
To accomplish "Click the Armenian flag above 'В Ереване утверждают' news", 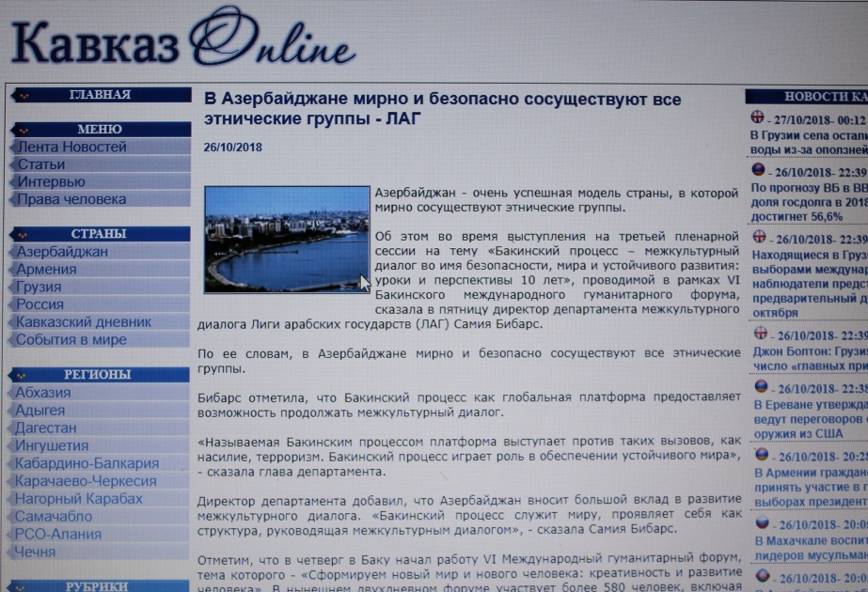I will 761,386.
